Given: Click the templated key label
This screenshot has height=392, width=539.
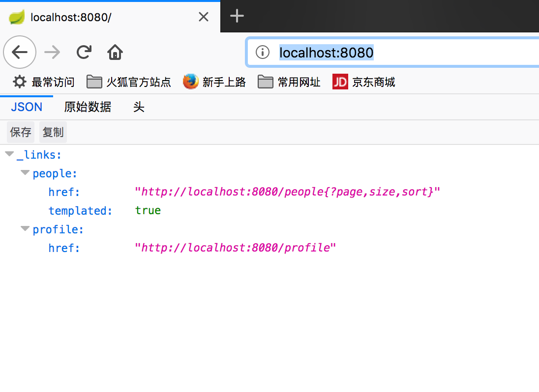Looking at the screenshot, I should [81, 210].
